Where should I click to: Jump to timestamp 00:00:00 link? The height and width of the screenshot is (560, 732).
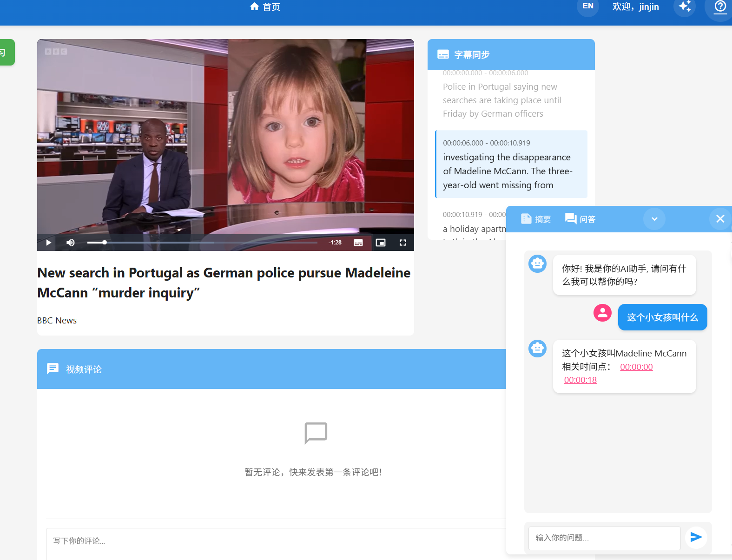636,367
